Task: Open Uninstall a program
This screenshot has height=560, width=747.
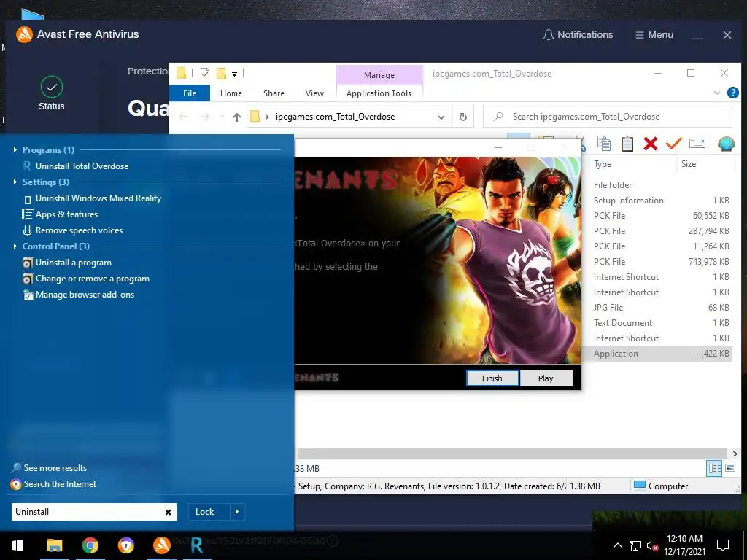Action: [74, 262]
